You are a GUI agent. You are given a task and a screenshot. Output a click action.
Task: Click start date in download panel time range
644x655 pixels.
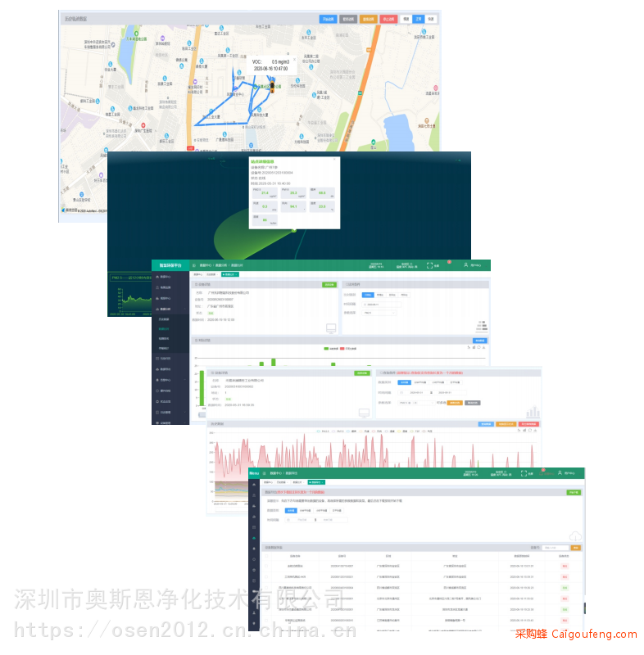click(x=301, y=520)
